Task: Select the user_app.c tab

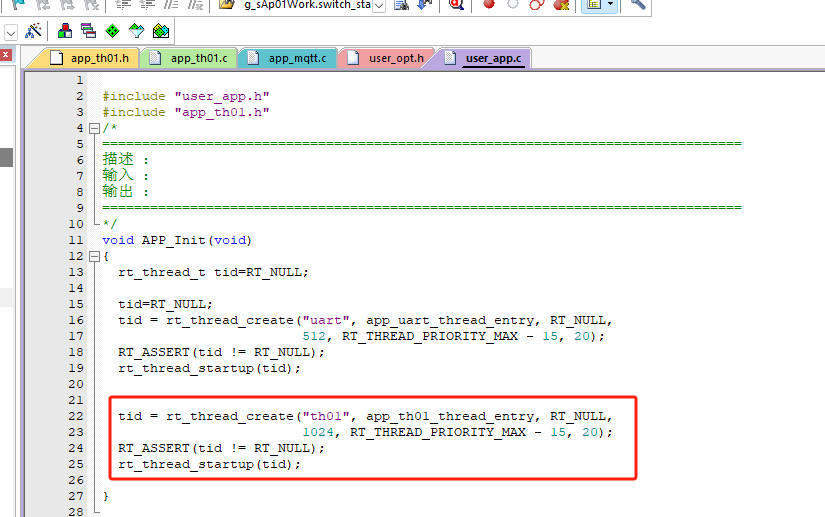Action: click(484, 58)
